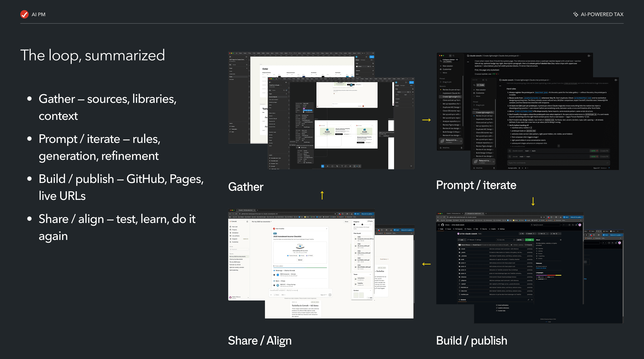Image resolution: width=644 pixels, height=359 pixels.
Task: Open the proto-v2 folder on GitHub
Action: click(463, 266)
